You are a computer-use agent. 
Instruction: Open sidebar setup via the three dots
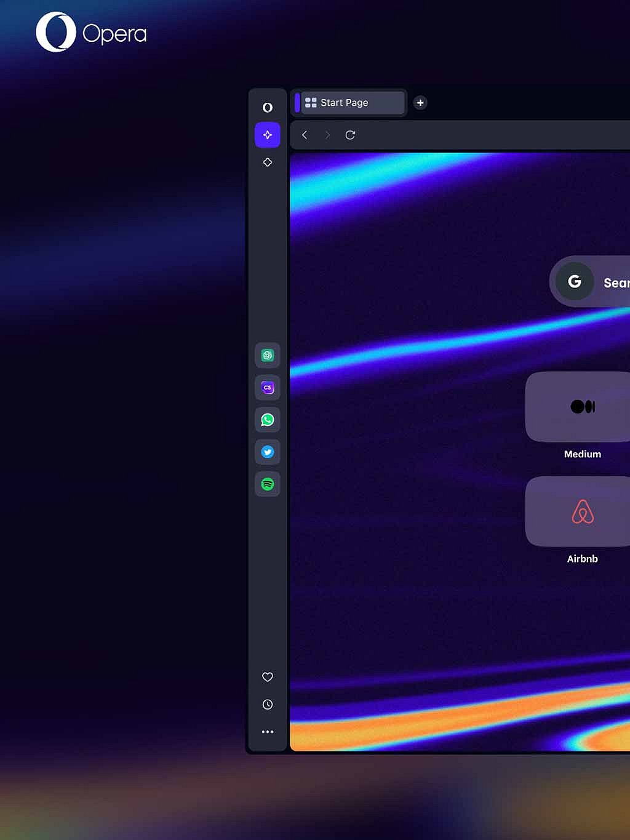268,732
